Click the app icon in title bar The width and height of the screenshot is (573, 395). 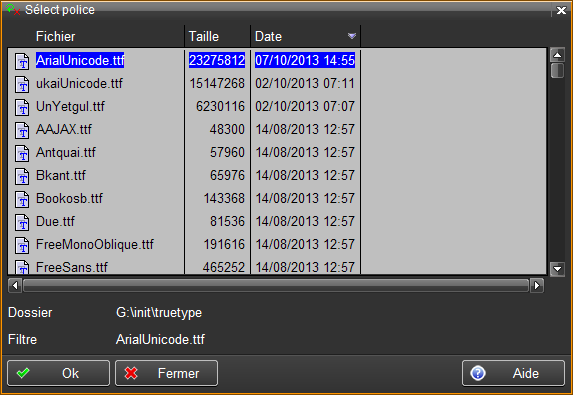(x=13, y=10)
